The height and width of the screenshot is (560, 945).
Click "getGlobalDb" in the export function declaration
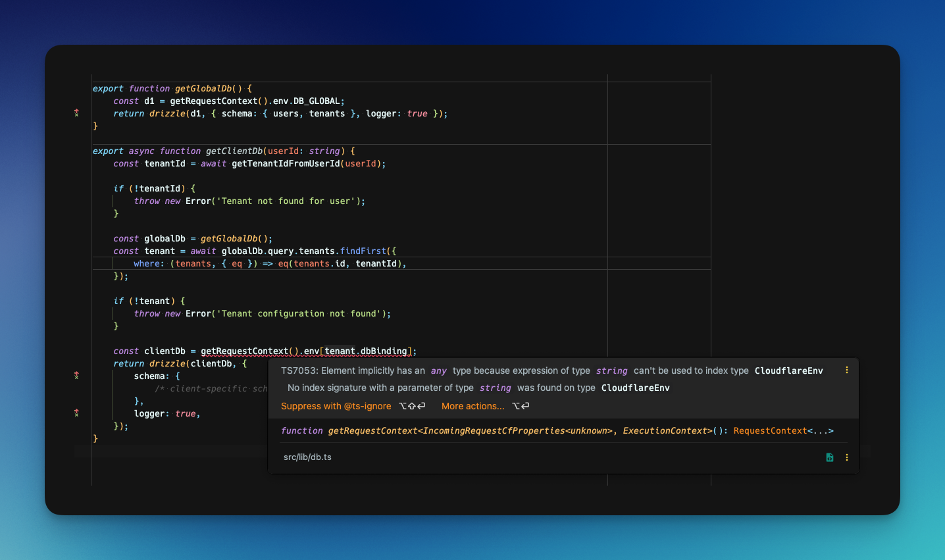[203, 88]
